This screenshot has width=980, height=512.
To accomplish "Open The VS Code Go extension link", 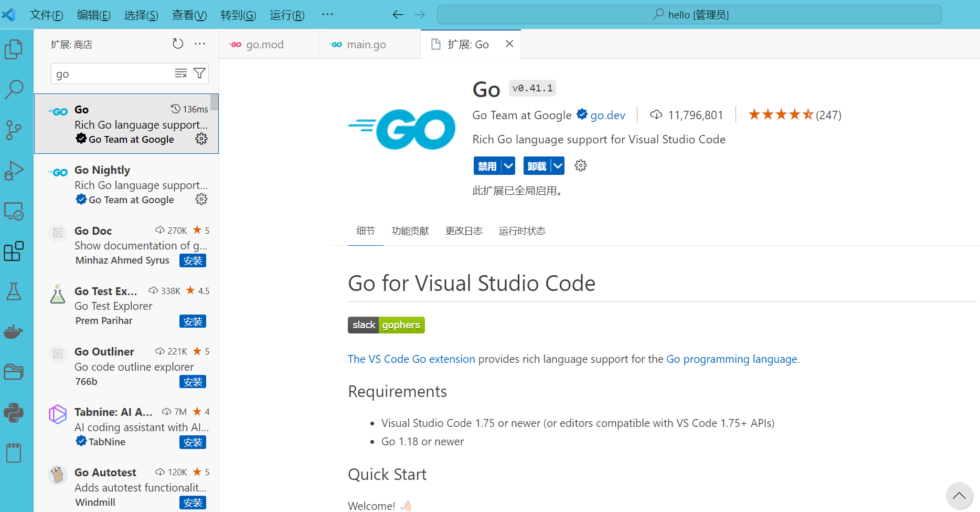I will (411, 359).
